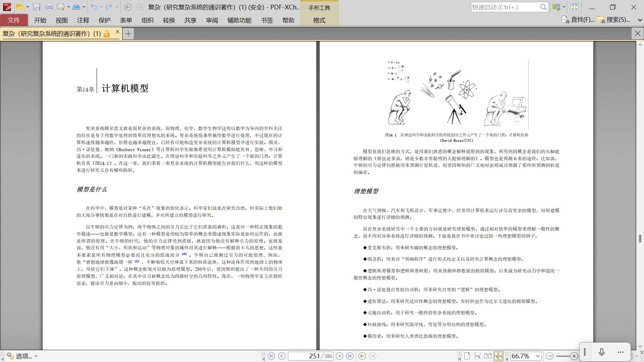Viewport: 644px width, 362px height.
Task: Toggle two pages continuous layout
Action: click(498, 356)
